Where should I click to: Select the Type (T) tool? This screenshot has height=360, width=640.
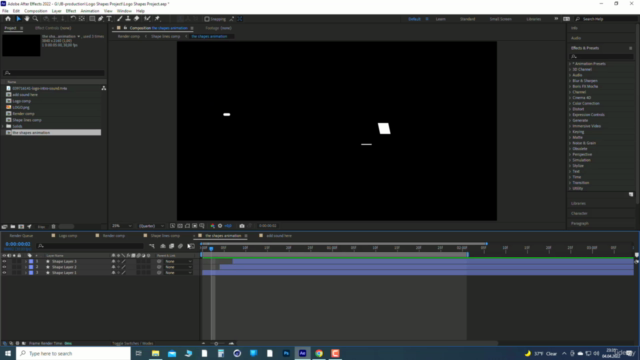click(109, 19)
